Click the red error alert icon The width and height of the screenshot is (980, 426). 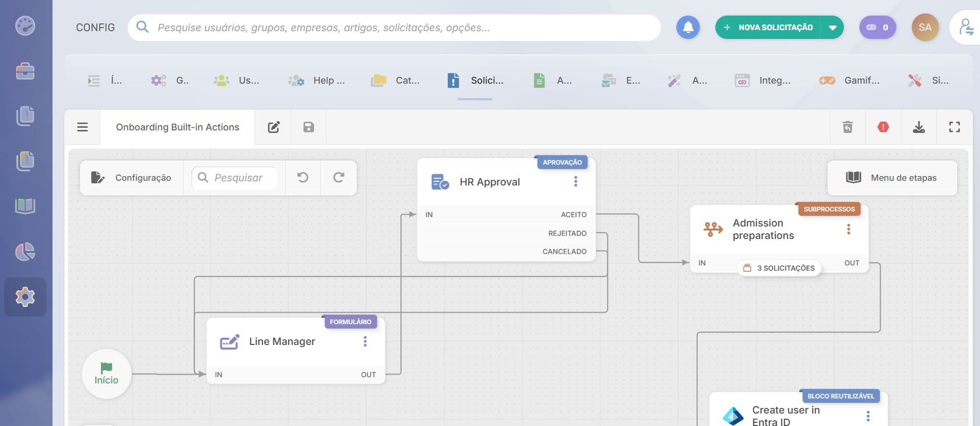pyautogui.click(x=883, y=127)
